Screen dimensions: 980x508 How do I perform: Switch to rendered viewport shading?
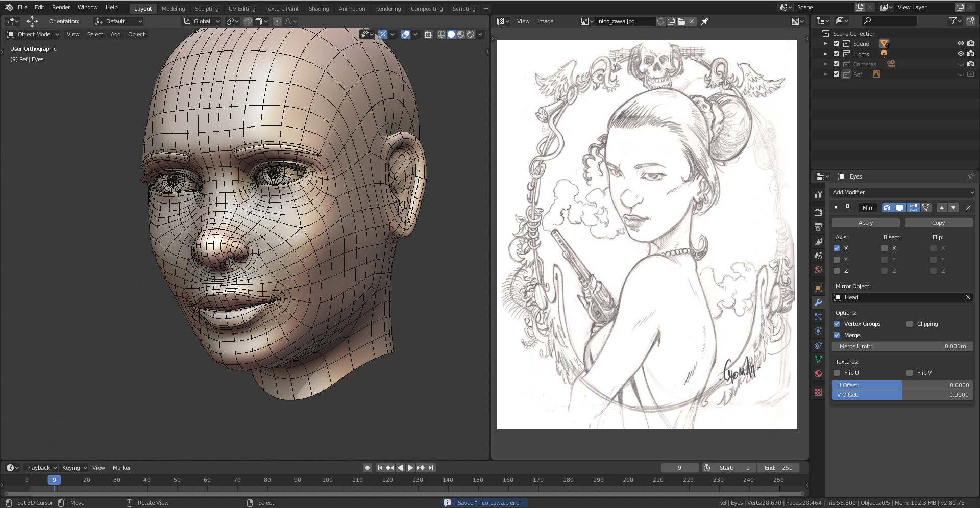471,34
